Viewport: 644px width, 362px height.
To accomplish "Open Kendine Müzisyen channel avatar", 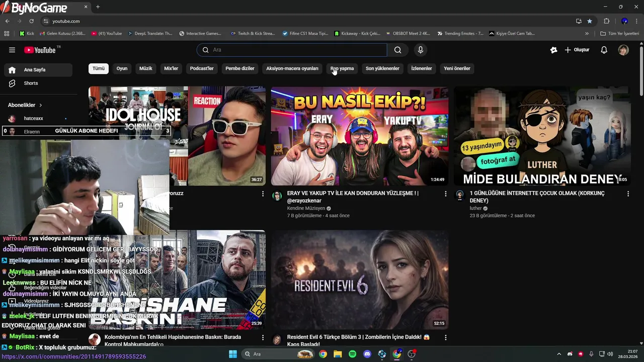I will (277, 196).
